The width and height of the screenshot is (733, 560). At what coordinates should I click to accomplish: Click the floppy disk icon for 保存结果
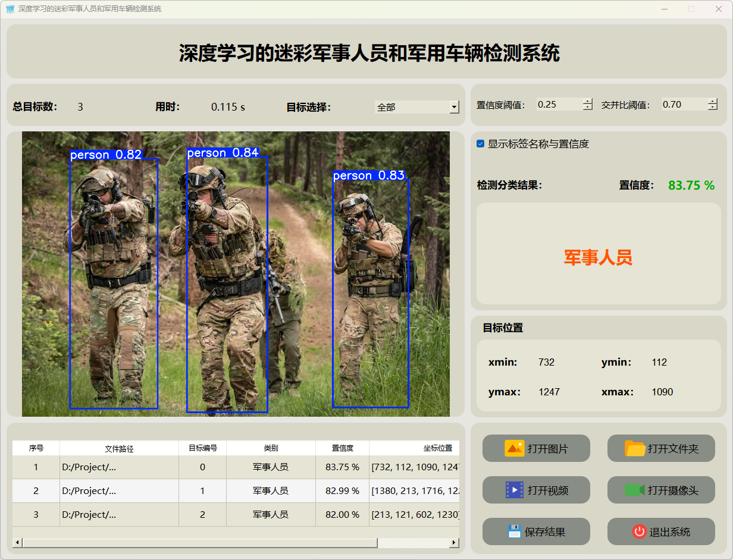(x=514, y=531)
